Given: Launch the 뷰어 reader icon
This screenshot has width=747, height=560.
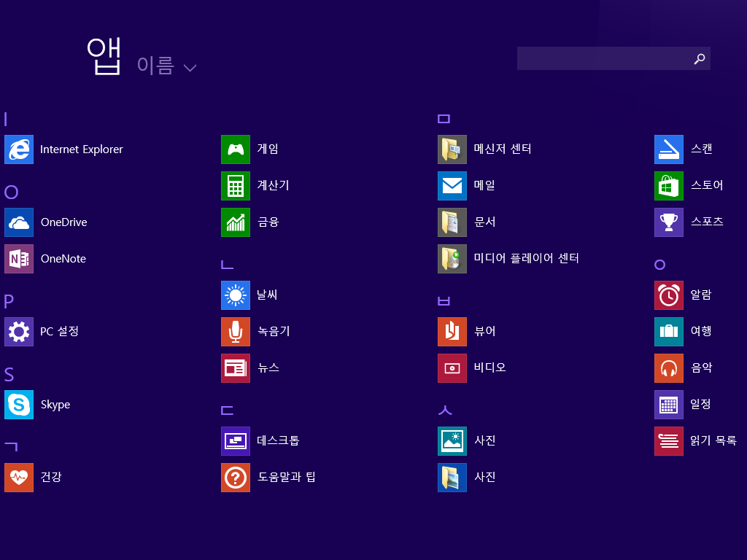Looking at the screenshot, I should 452,332.
